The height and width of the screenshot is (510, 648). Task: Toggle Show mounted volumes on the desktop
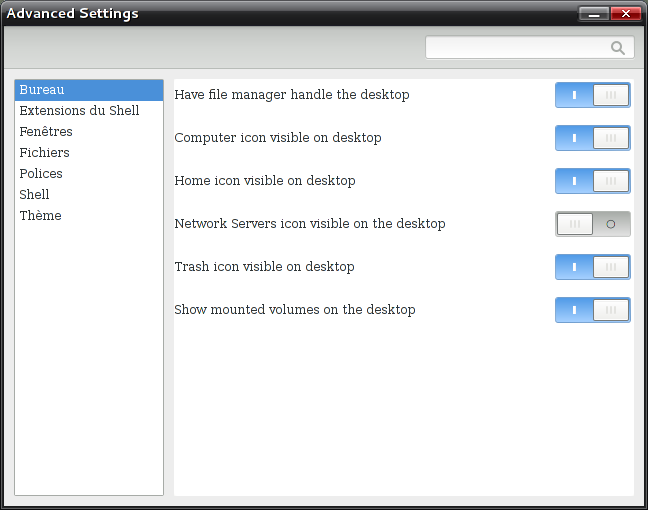pyautogui.click(x=592, y=310)
